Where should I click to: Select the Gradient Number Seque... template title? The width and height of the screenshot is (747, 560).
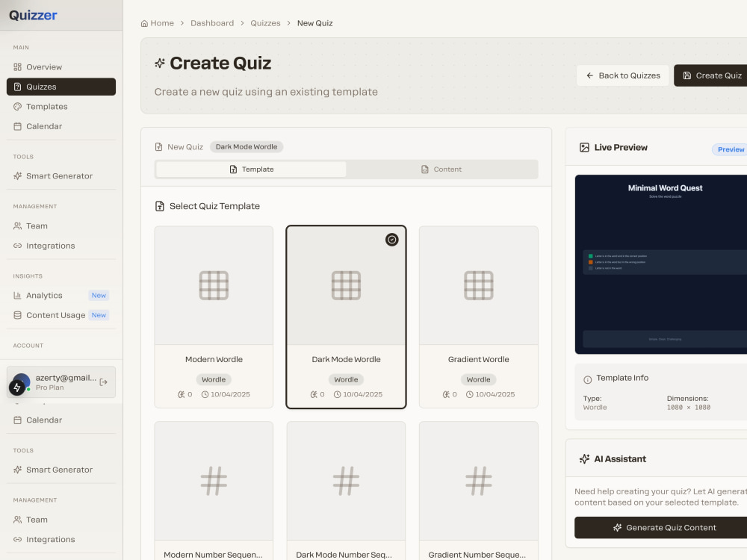click(x=477, y=555)
